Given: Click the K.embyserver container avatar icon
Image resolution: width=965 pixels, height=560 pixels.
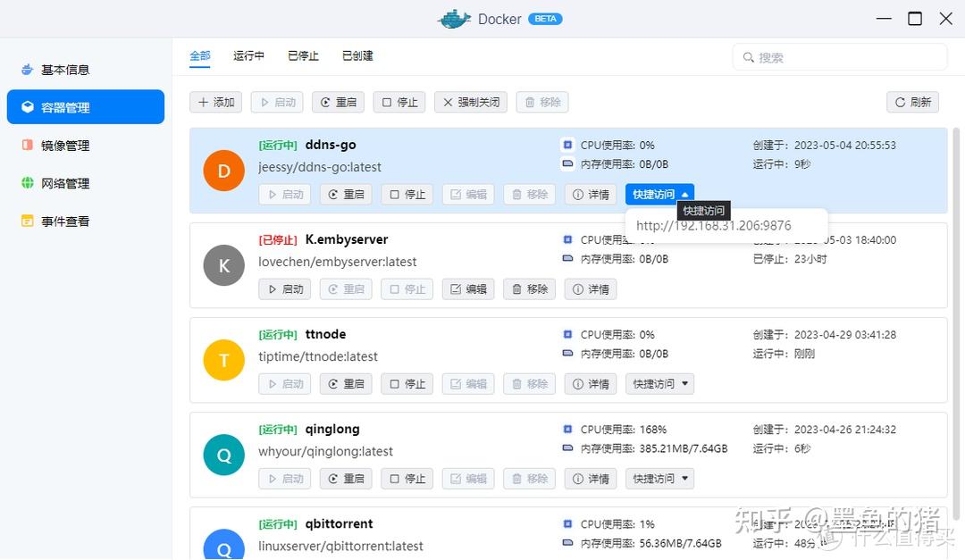Looking at the screenshot, I should [x=223, y=265].
